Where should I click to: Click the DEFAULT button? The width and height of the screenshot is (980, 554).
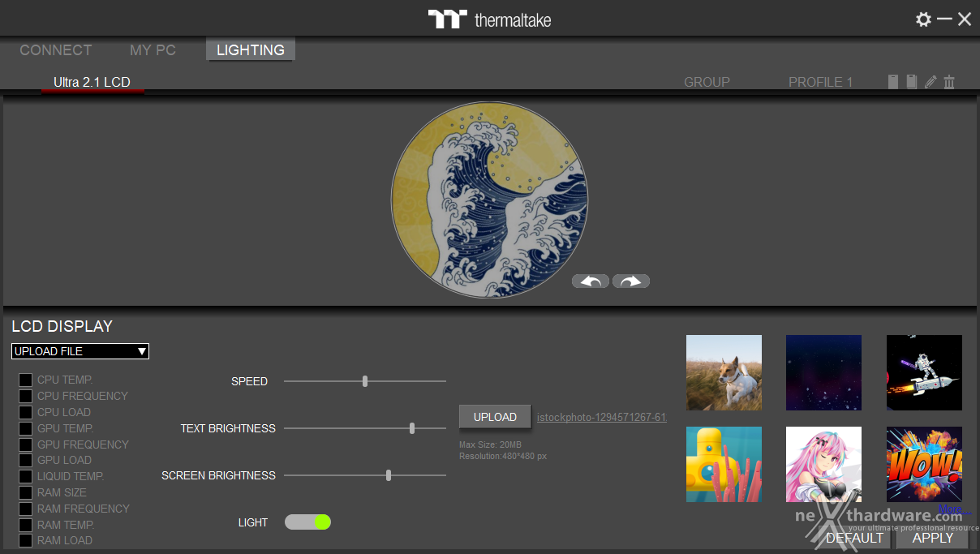click(854, 538)
